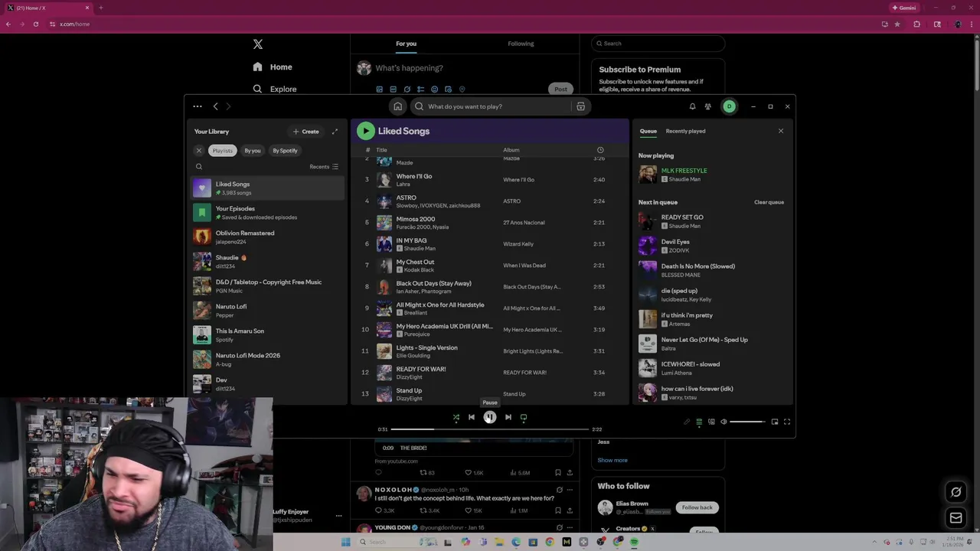Open the Oblivion Remastered playlist
This screenshot has width=980, height=551.
click(267, 237)
